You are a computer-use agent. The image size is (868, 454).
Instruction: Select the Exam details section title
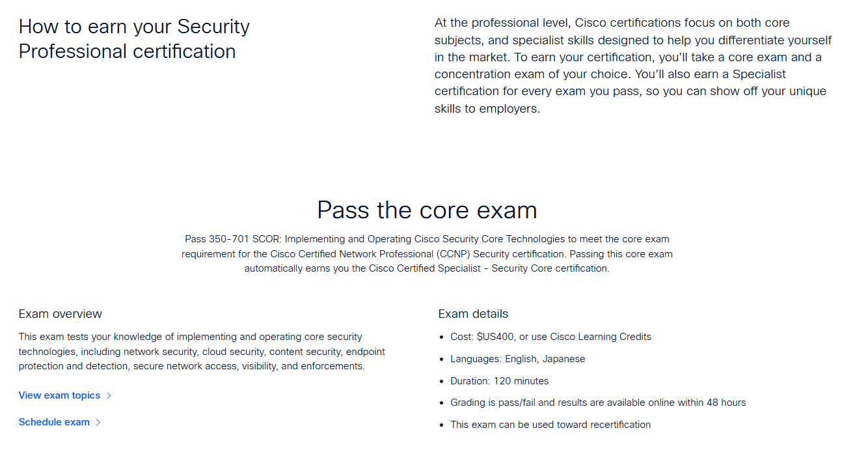(473, 313)
